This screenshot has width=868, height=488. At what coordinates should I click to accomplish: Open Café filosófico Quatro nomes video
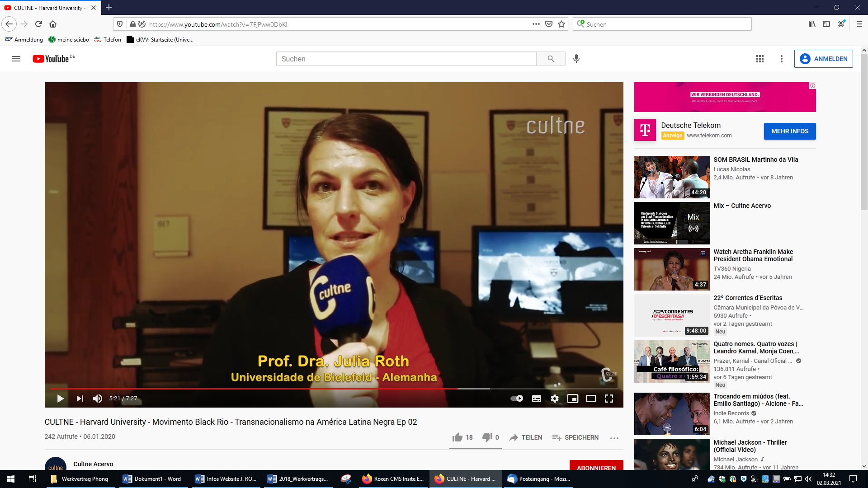(x=672, y=361)
